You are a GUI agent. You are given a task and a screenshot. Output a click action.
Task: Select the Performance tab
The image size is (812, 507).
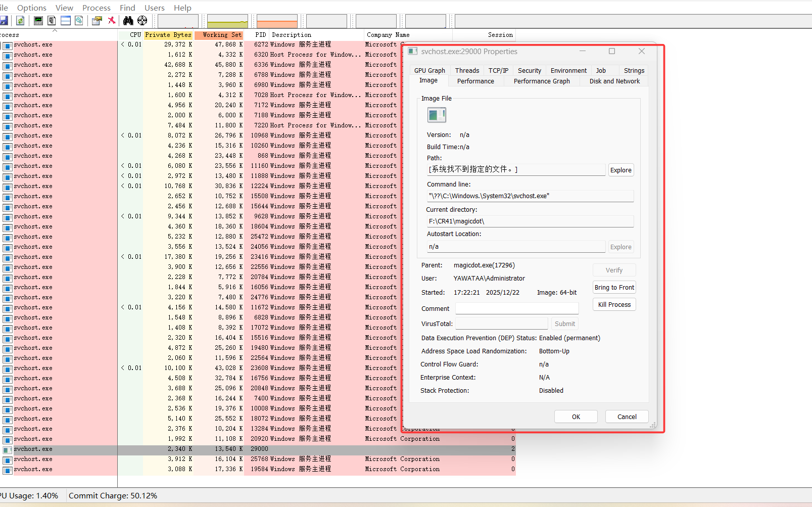475,81
